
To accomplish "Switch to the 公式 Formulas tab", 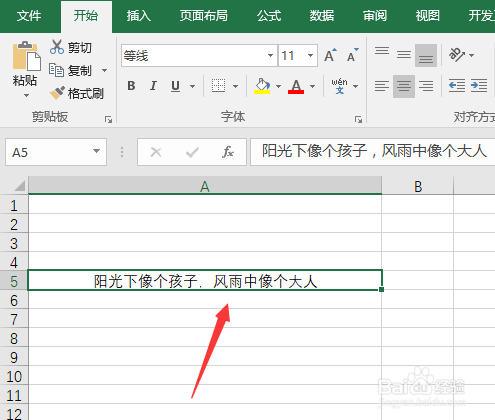I will tap(269, 16).
